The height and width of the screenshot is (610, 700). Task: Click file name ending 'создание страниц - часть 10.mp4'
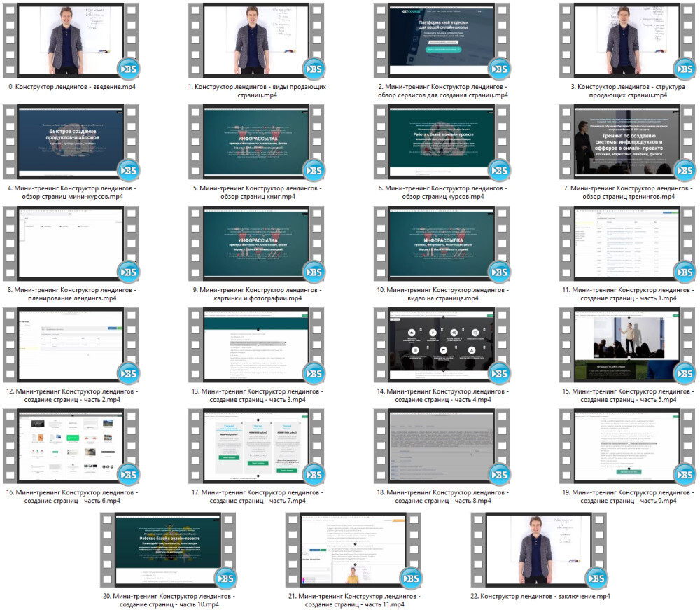[x=169, y=600]
